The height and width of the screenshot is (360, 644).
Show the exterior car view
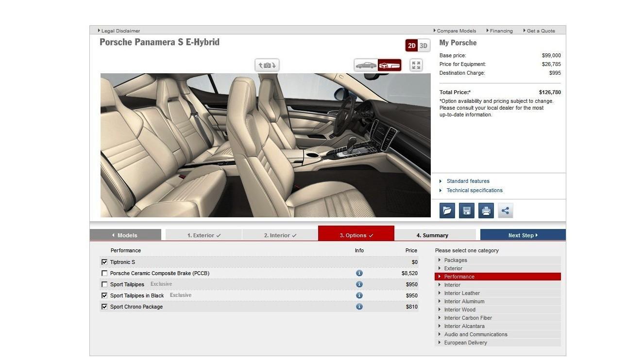[366, 65]
